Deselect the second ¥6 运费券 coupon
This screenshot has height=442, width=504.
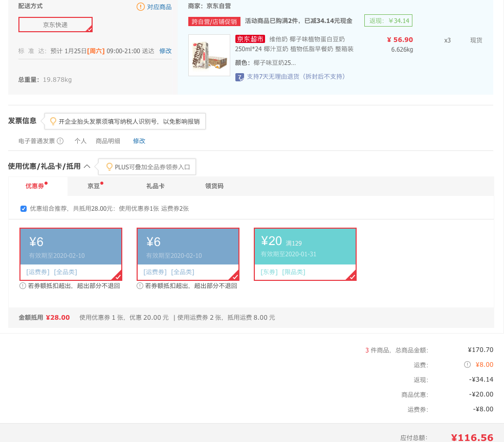[x=188, y=254]
